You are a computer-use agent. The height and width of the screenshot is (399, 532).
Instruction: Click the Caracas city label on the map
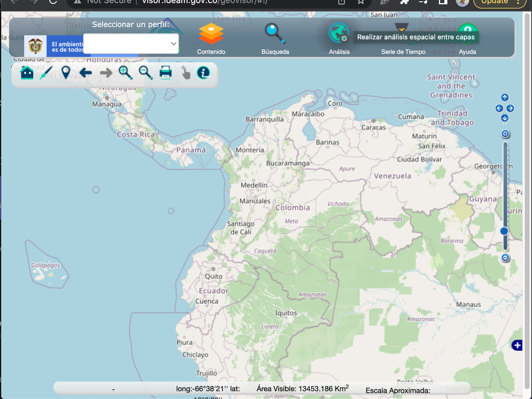(x=373, y=127)
